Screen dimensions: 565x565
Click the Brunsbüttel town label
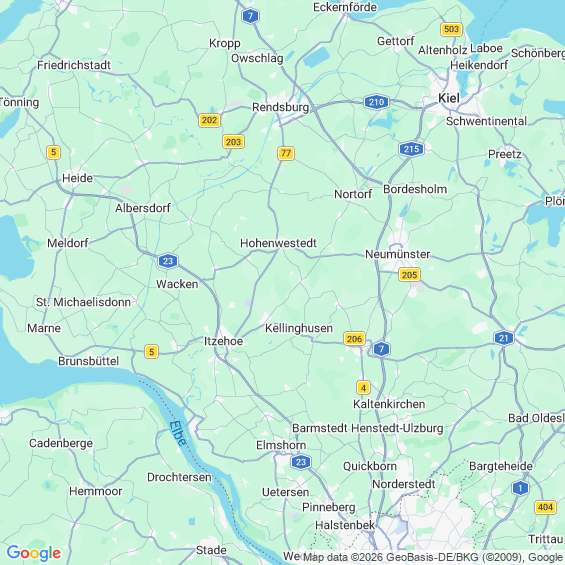click(88, 361)
